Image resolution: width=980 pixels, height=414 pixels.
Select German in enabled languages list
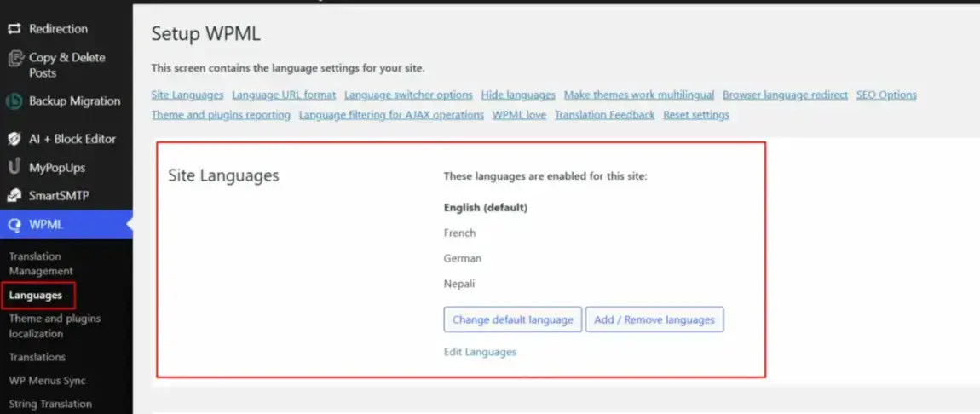[463, 258]
